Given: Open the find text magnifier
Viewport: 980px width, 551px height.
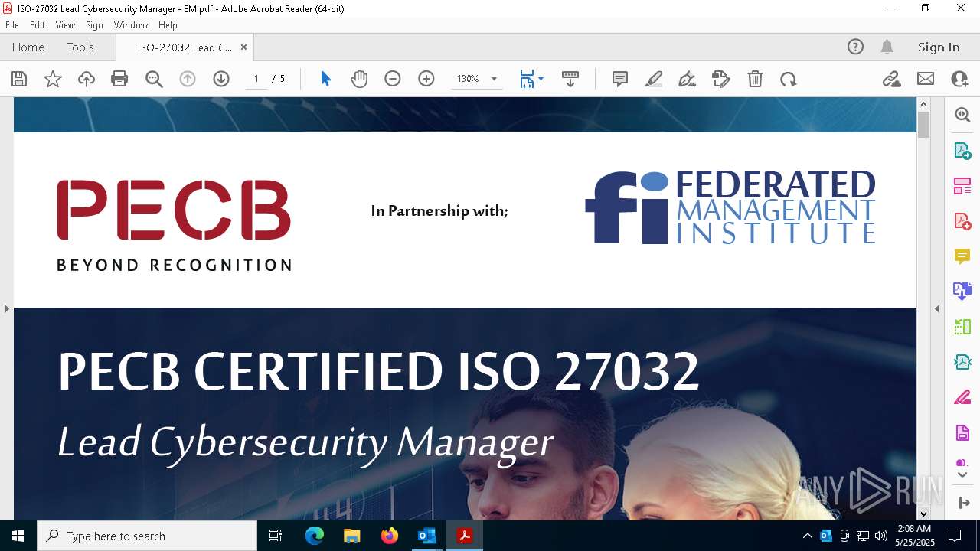Looking at the screenshot, I should [154, 79].
